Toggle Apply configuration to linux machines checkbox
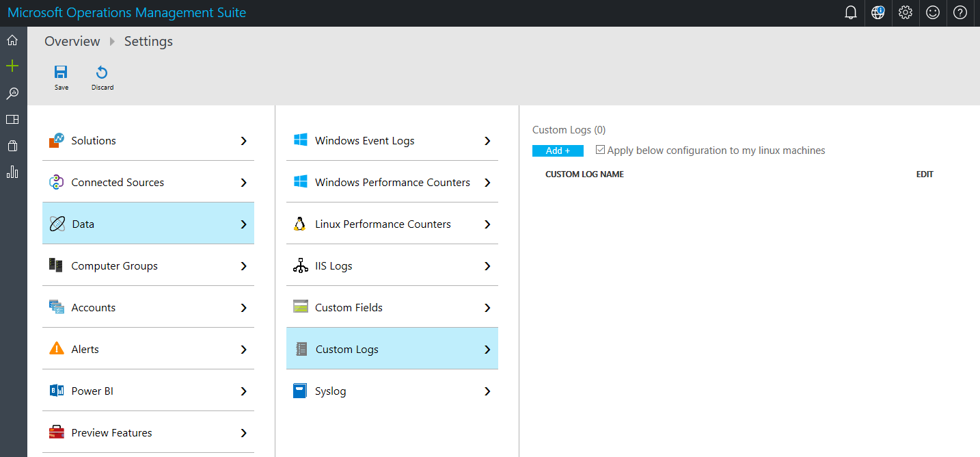The height and width of the screenshot is (457, 980). [x=600, y=150]
